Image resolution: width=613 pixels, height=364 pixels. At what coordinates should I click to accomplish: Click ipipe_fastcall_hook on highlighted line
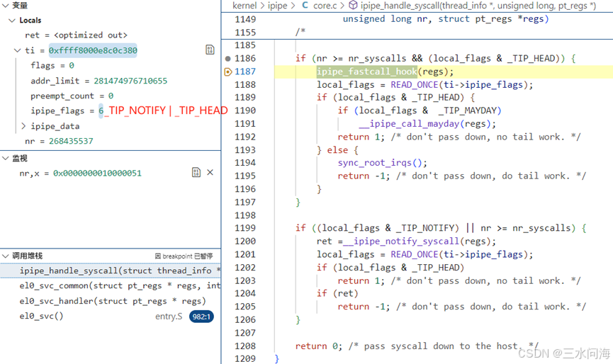(366, 72)
